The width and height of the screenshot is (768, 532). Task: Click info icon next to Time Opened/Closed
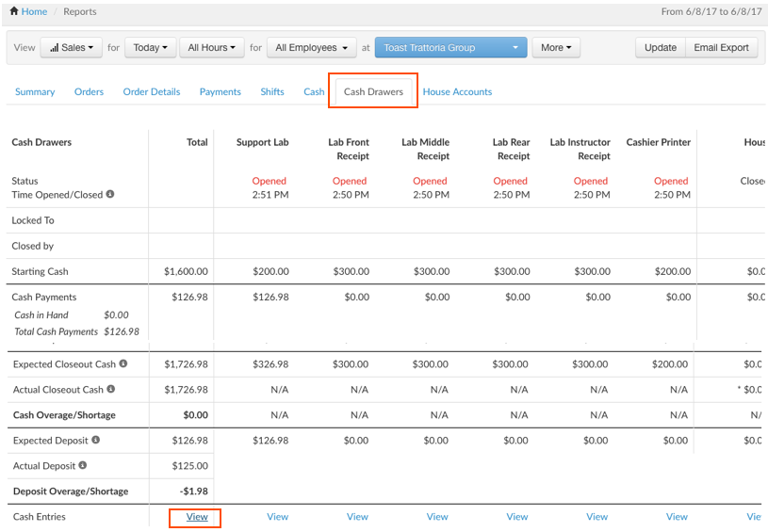[x=110, y=195]
